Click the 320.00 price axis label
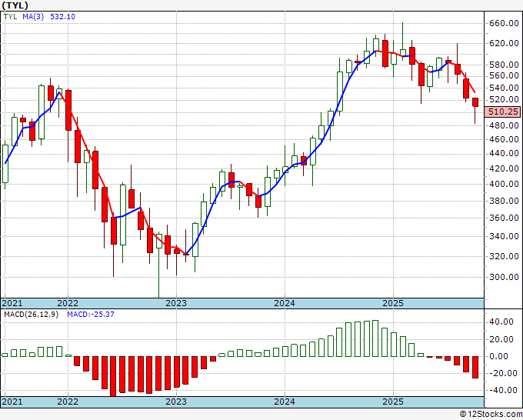523x420 pixels. (504, 256)
